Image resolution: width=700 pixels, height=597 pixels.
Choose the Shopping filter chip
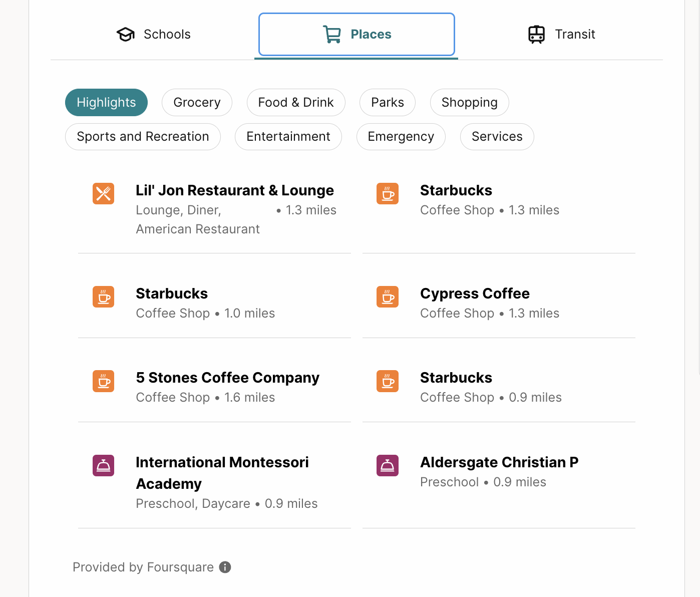coord(470,102)
